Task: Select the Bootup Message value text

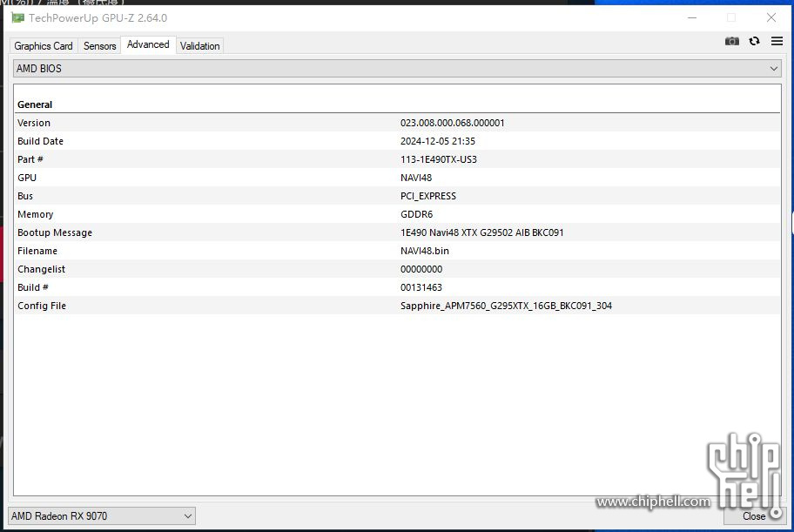Action: click(x=481, y=232)
